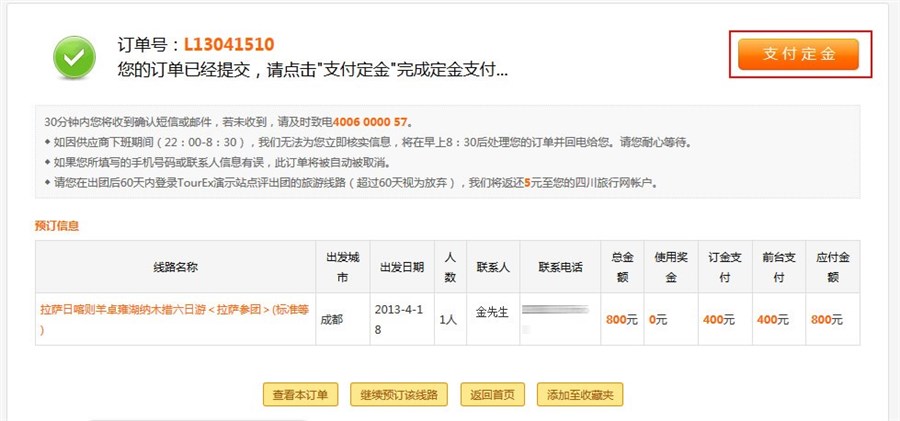
Task: Click the blurred contact phone number cell
Action: 560,318
